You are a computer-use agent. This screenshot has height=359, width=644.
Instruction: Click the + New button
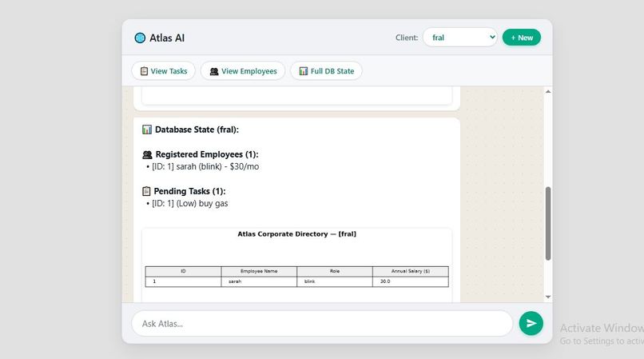point(522,38)
